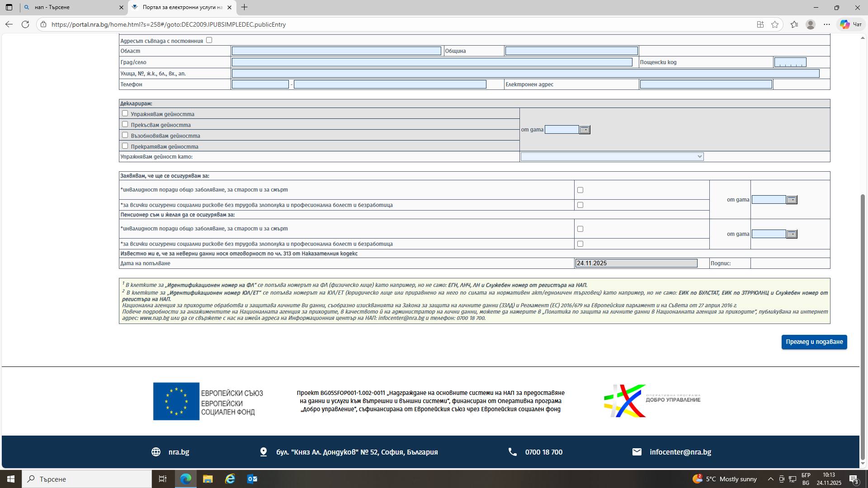Open the weather widget on taskbar
This screenshot has height=488, width=868.
[724, 479]
